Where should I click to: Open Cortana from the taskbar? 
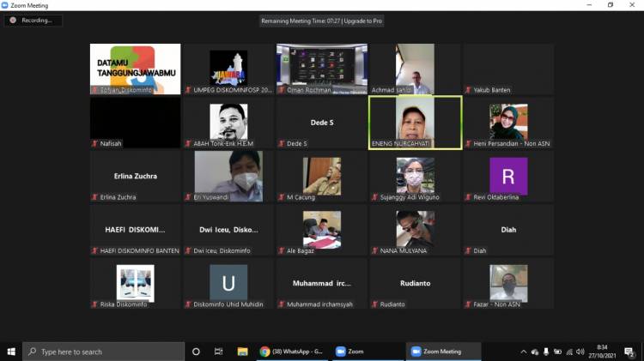pos(196,352)
